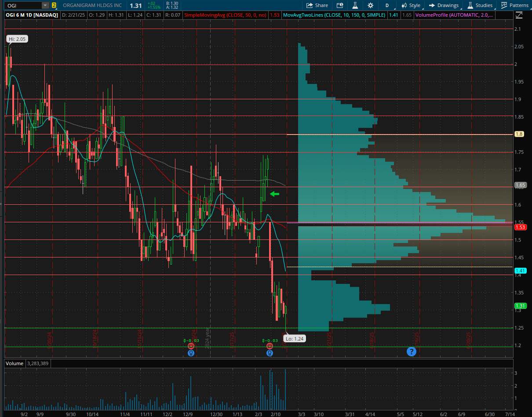
Task: Open the D timeframe dropdown
Action: (386, 5)
